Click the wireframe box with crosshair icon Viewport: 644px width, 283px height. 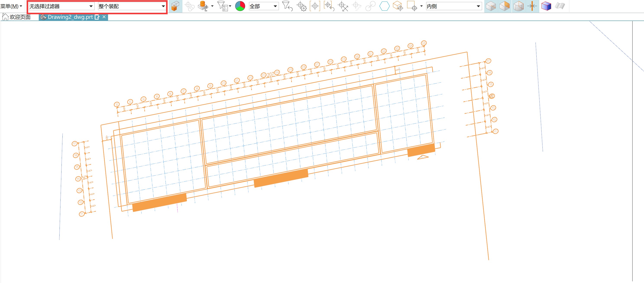pos(398,6)
